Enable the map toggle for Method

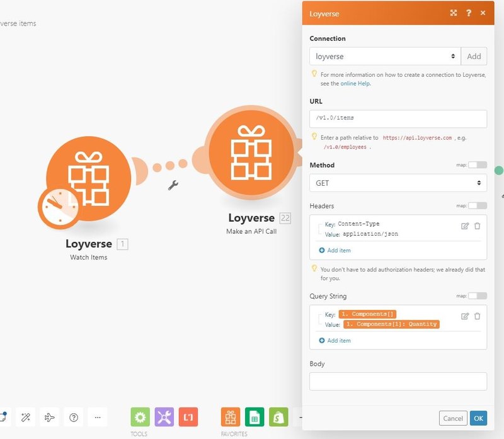tap(477, 165)
